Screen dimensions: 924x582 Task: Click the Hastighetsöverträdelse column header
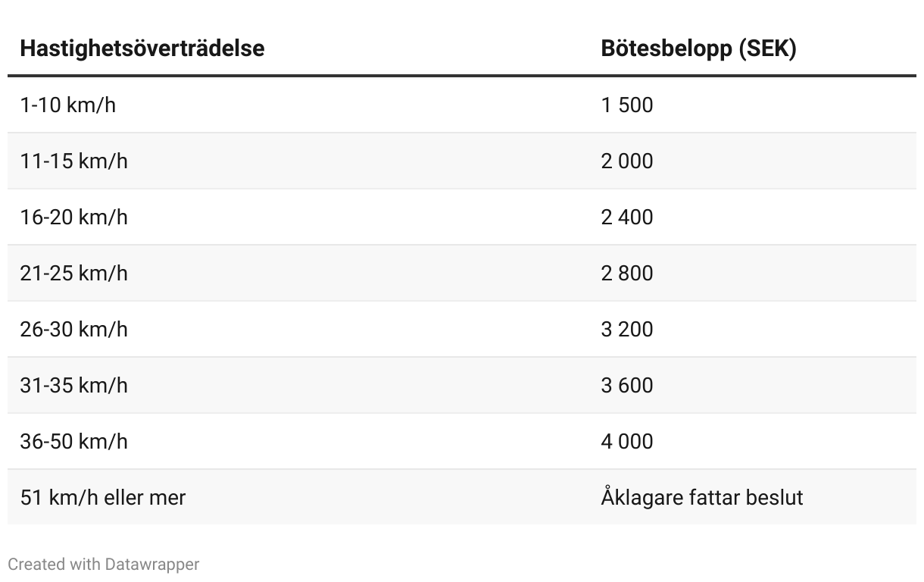(x=142, y=48)
